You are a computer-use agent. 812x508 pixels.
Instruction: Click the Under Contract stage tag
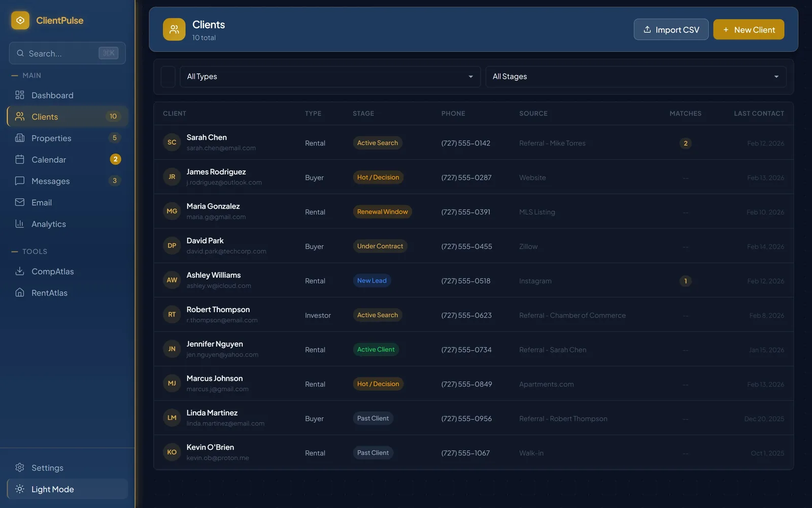380,246
